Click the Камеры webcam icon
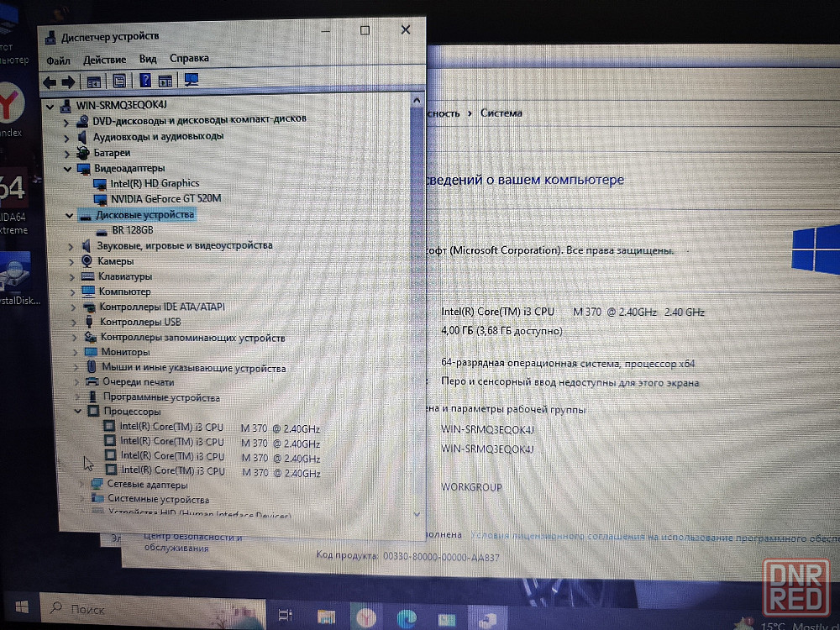 point(87,261)
